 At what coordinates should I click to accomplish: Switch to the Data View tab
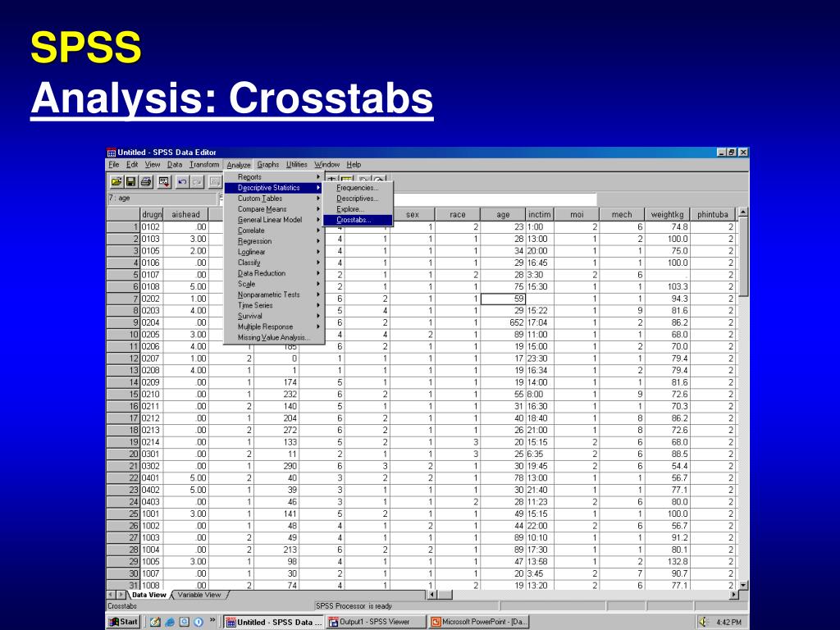click(149, 595)
